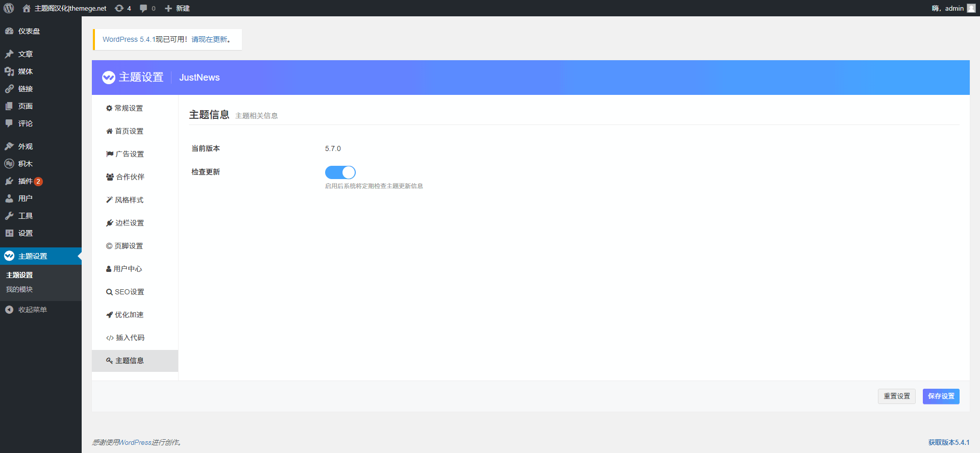Click the 仪表盘 dashboard icon
This screenshot has width=980, height=453.
pos(9,31)
